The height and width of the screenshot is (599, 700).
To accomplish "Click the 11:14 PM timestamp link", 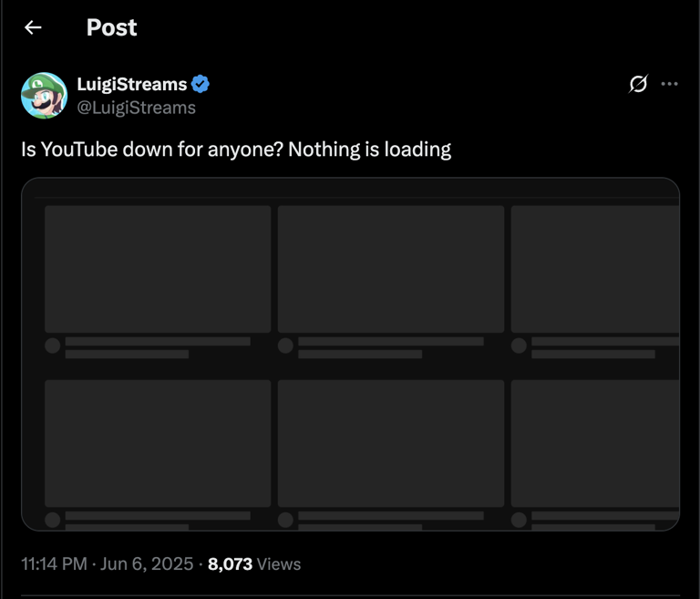I will pos(54,563).
